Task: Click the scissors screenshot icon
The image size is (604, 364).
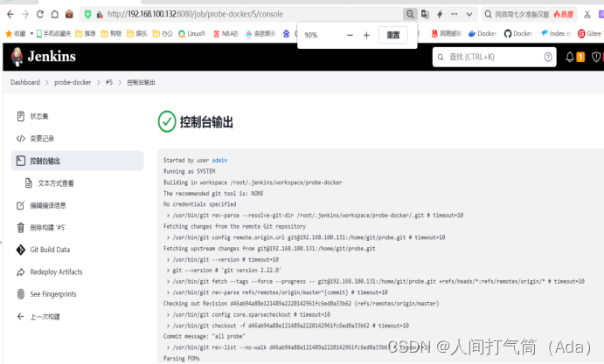Action: point(587,15)
